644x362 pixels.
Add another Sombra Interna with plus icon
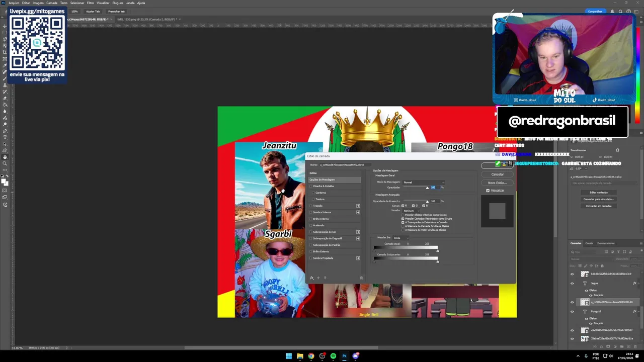[x=358, y=212]
